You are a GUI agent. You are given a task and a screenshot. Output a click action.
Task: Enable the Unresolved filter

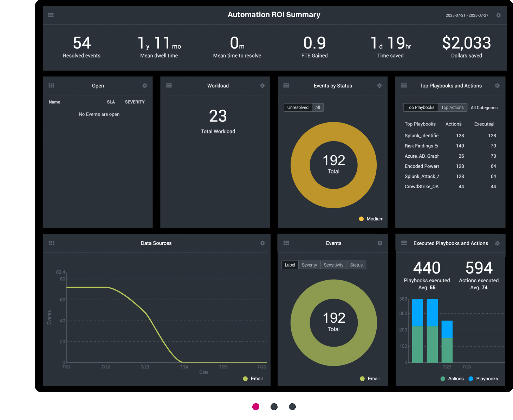click(298, 107)
